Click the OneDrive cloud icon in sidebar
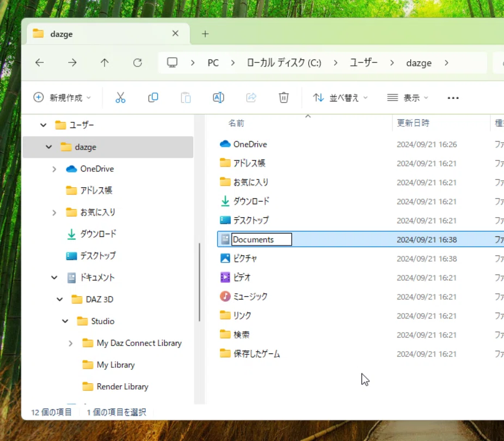504x441 pixels. pyautogui.click(x=71, y=169)
